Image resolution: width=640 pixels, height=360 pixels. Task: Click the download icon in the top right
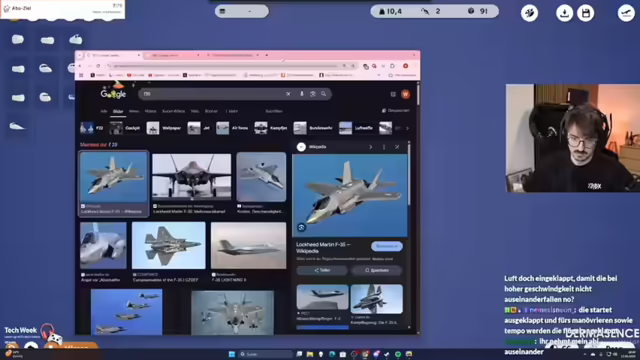tap(564, 13)
